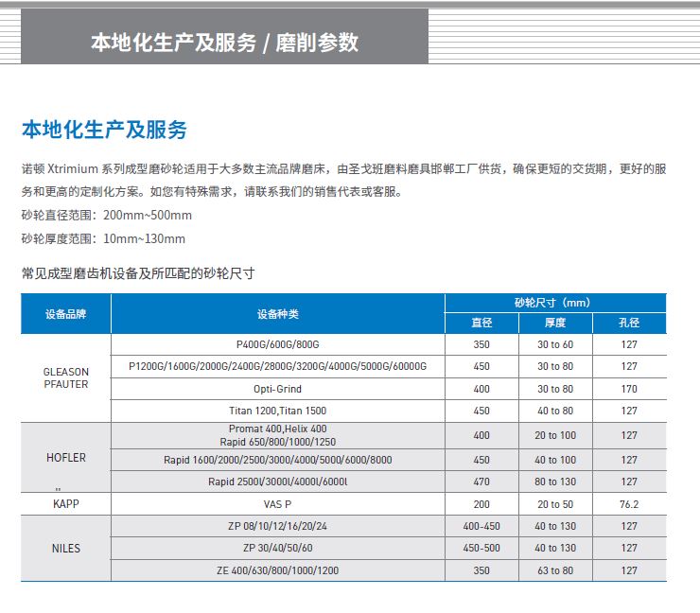The image size is (700, 613).
Task: Click the blue heading 本地化生产及服务
Action: (104, 131)
